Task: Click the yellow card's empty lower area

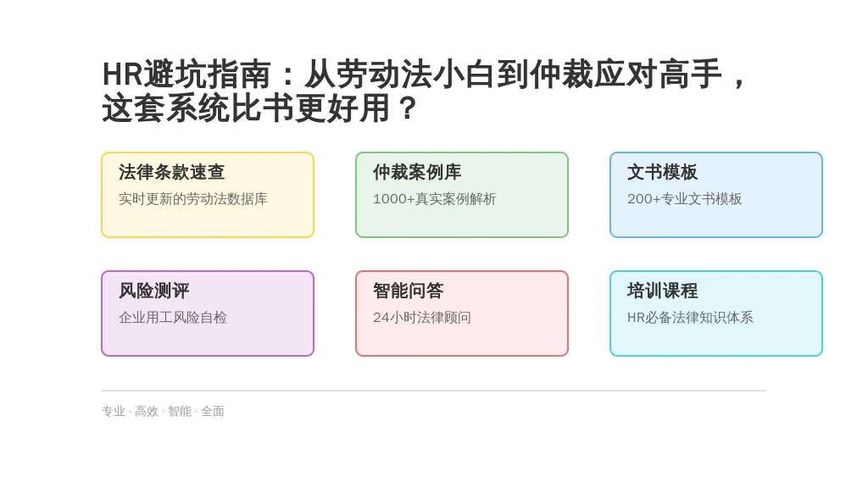Action: click(208, 223)
